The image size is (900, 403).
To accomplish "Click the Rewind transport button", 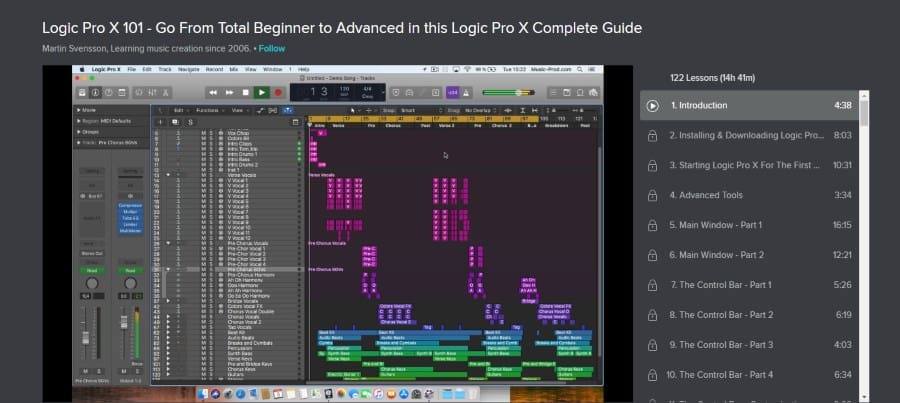I will pyautogui.click(x=213, y=92).
